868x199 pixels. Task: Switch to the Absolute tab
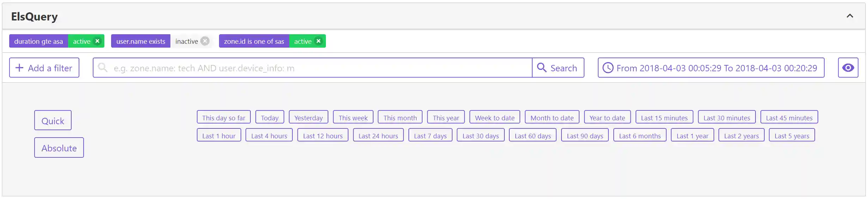[59, 148]
